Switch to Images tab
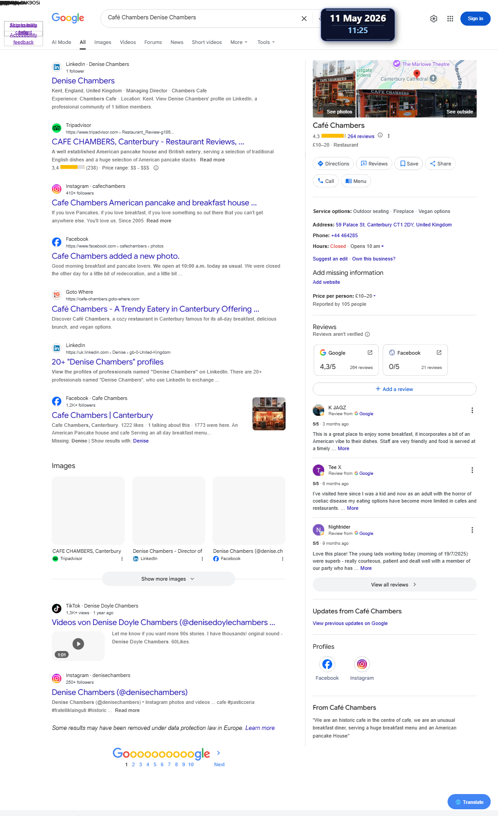 (103, 42)
